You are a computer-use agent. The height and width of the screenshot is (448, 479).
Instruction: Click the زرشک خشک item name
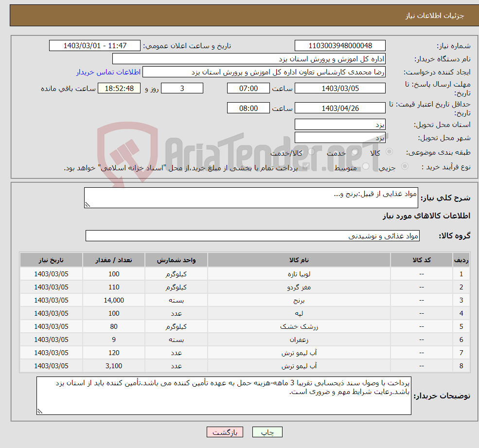[x=299, y=327]
